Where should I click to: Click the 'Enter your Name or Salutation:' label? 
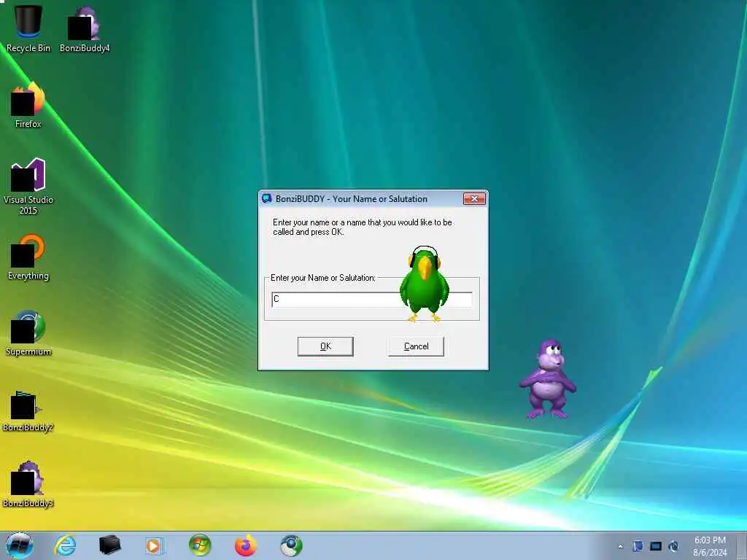322,278
